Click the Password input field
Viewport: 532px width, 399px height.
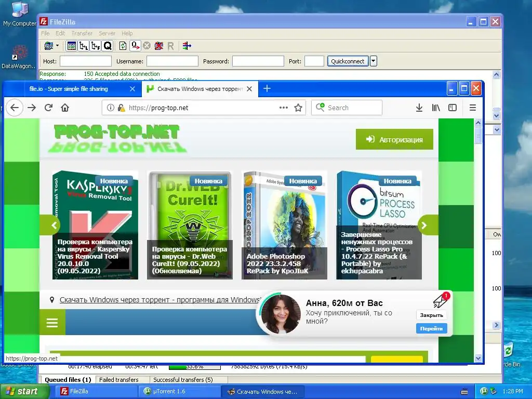pyautogui.click(x=258, y=61)
